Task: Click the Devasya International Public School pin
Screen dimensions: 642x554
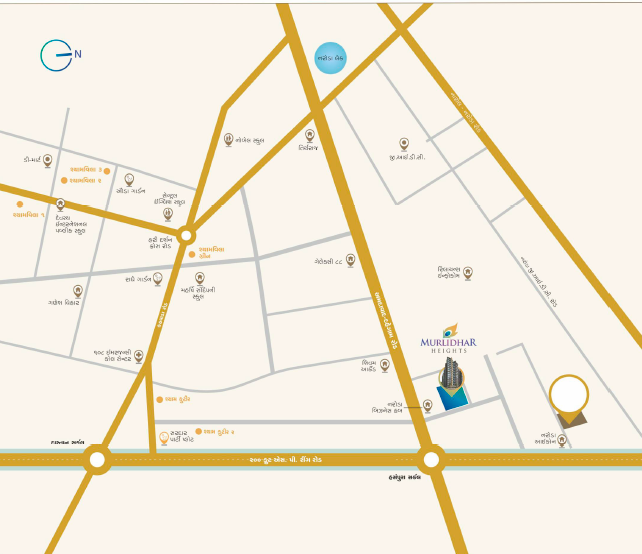Action: [x=61, y=205]
